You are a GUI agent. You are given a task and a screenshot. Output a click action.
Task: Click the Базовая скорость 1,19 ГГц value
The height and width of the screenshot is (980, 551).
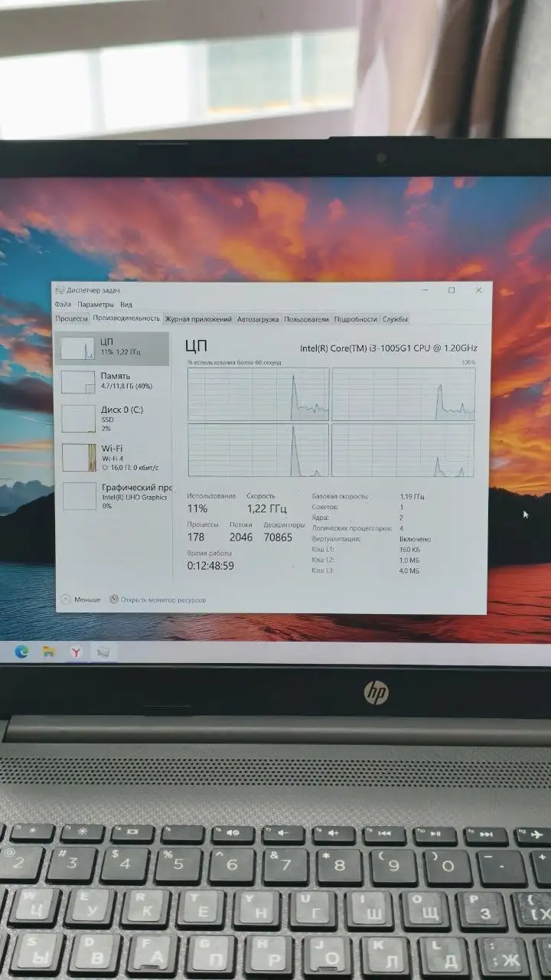pyautogui.click(x=410, y=496)
